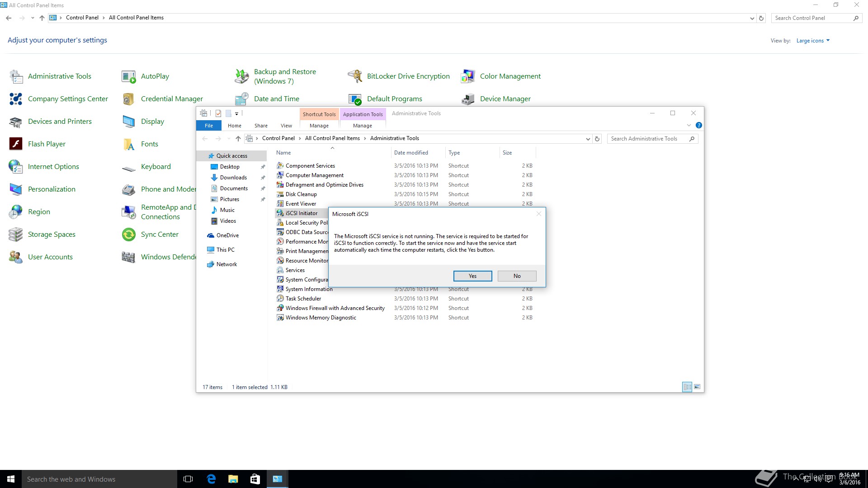The width and height of the screenshot is (868, 488).
Task: Open Default Programs icon
Action: (x=355, y=99)
